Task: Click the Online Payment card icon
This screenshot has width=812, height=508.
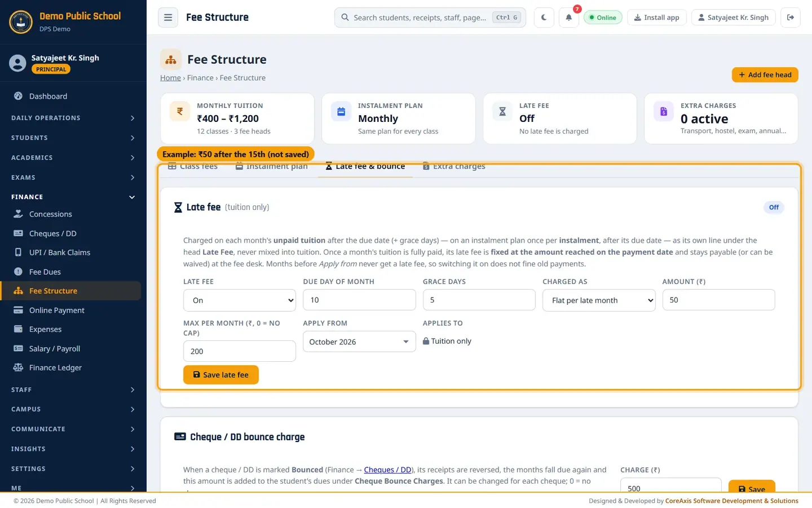Action: coord(18,310)
